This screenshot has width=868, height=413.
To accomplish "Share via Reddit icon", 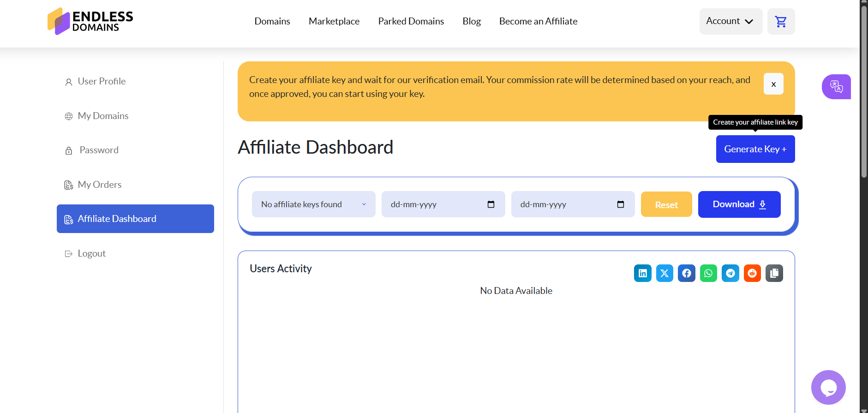I will point(752,273).
